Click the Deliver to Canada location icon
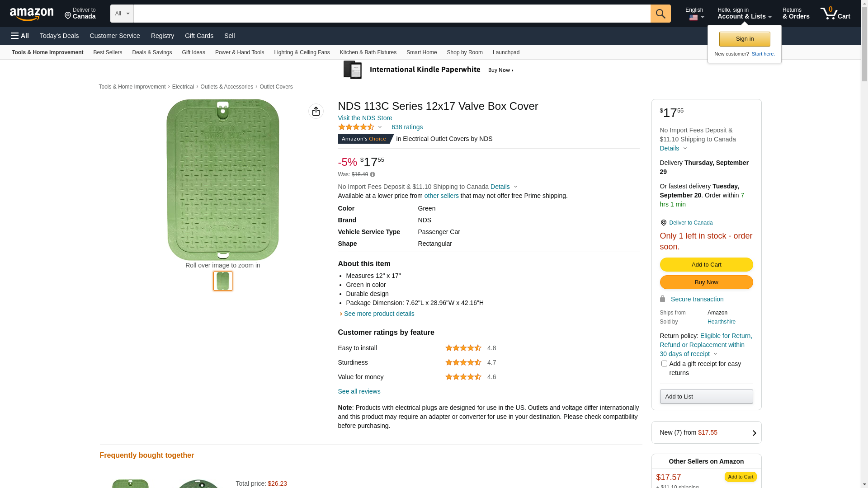This screenshot has width=868, height=488. click(x=663, y=223)
